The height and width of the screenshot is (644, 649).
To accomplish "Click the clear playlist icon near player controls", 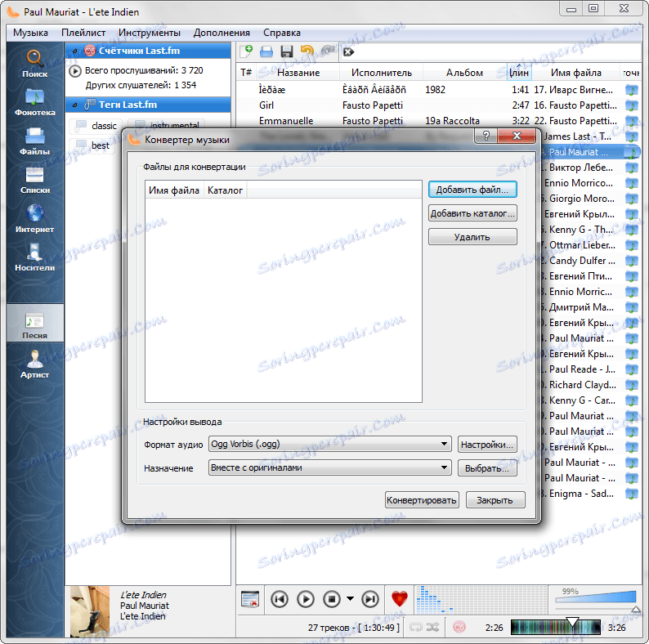I will click(x=249, y=599).
